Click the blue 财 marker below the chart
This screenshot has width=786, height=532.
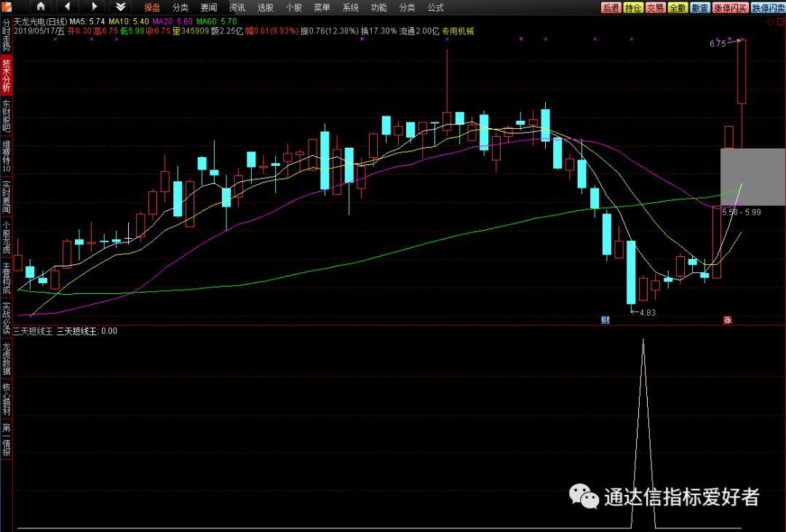pos(606,320)
